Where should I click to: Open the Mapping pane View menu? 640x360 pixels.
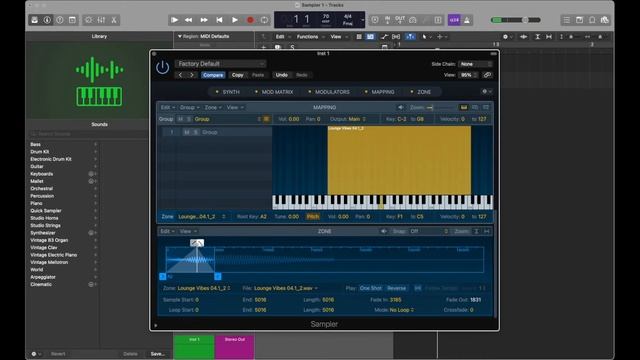235,107
